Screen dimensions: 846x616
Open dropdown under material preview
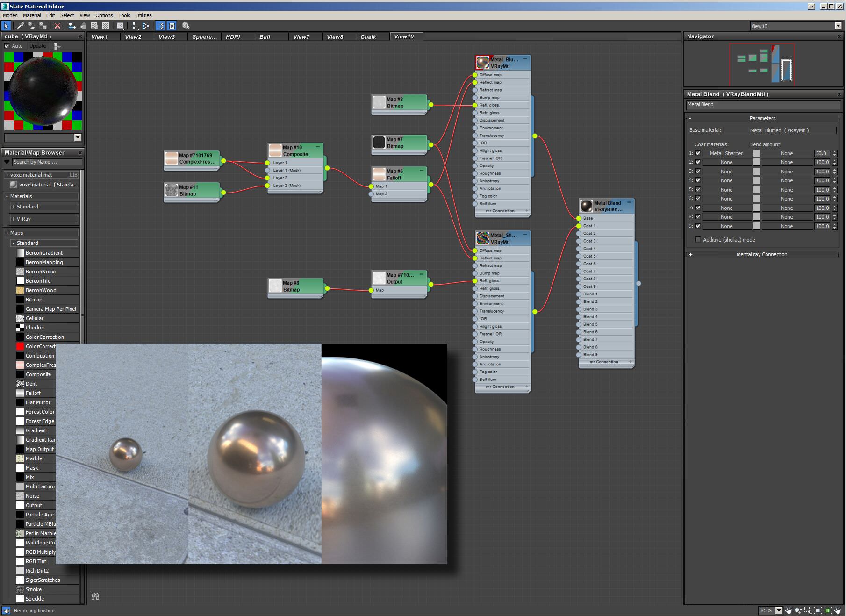tap(78, 137)
